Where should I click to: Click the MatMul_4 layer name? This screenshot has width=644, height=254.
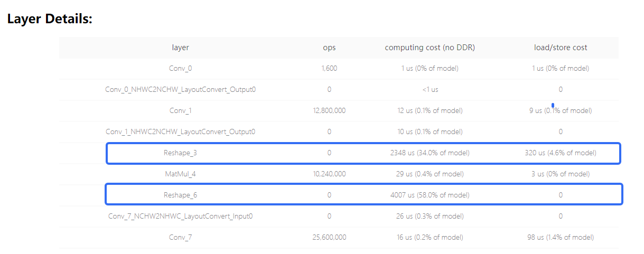point(180,174)
